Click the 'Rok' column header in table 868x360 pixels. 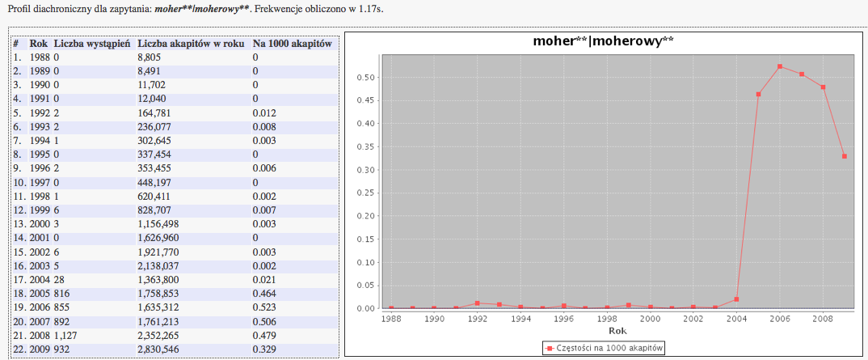(x=39, y=44)
